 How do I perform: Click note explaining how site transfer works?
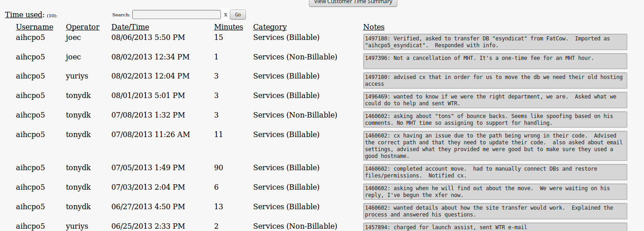495,211
